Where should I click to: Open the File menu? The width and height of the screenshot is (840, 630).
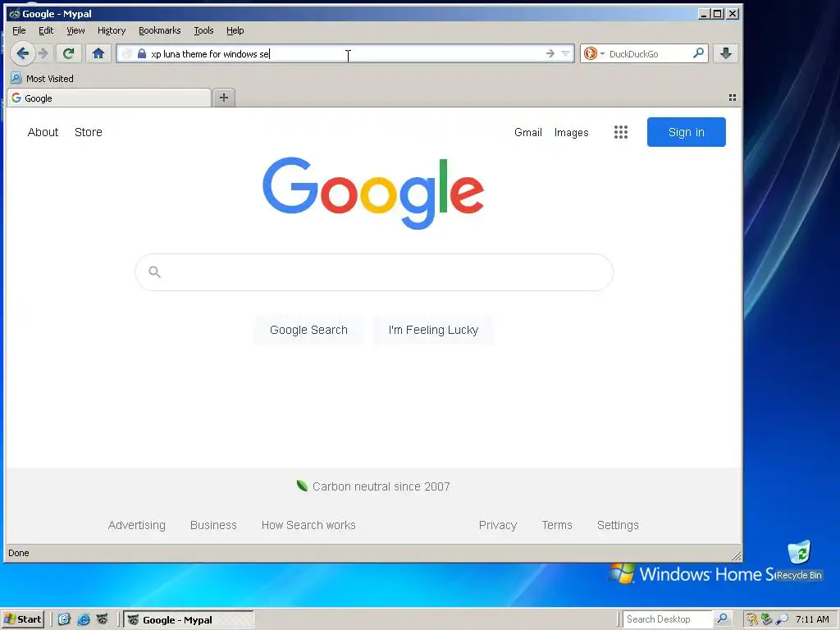[x=19, y=30]
